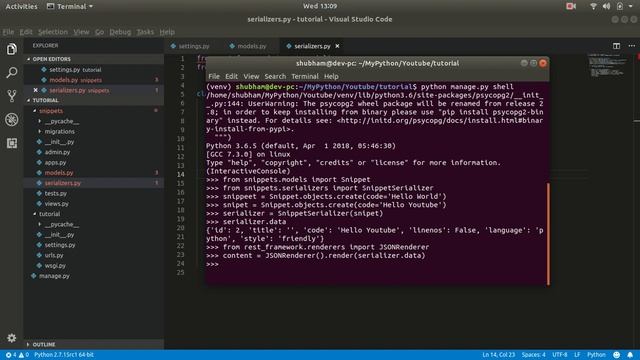The height and width of the screenshot is (360, 640).
Task: Open the Source Control view
Action: coord(11,96)
